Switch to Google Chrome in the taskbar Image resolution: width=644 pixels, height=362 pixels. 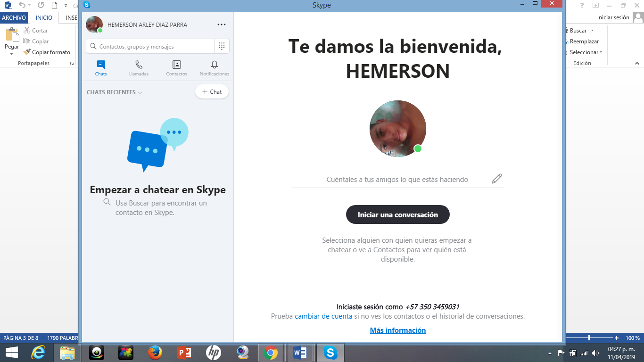[x=271, y=353]
